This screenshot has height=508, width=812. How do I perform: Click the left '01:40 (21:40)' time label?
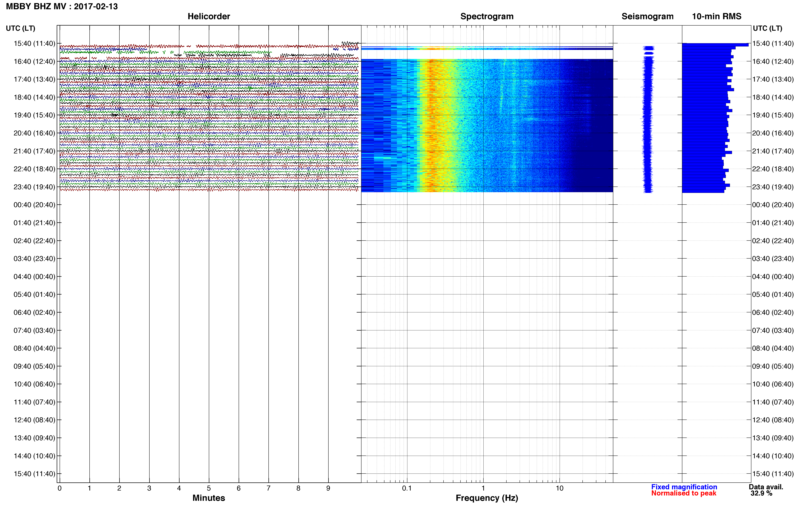pyautogui.click(x=34, y=223)
